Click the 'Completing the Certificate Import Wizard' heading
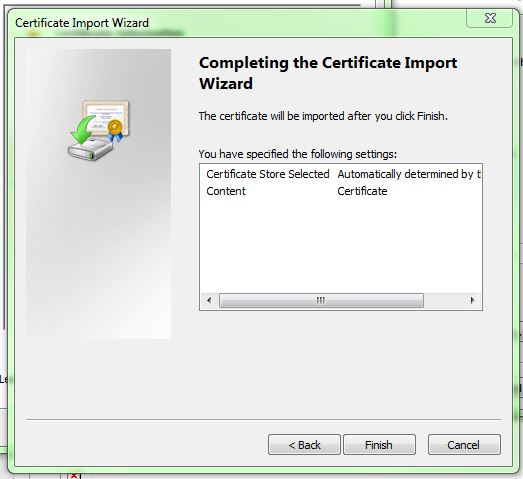 328,73
